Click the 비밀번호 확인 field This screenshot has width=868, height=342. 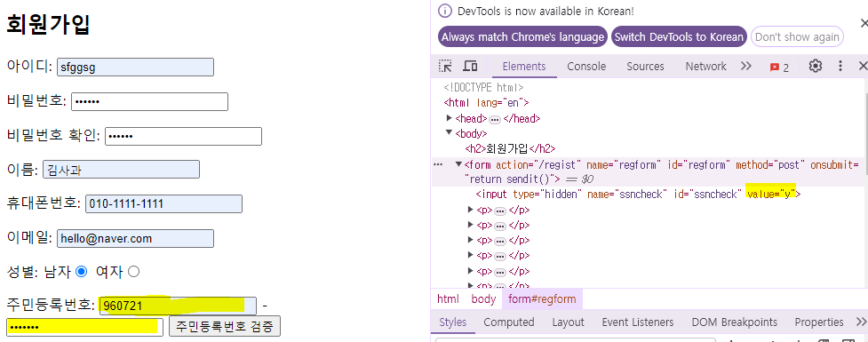(183, 136)
